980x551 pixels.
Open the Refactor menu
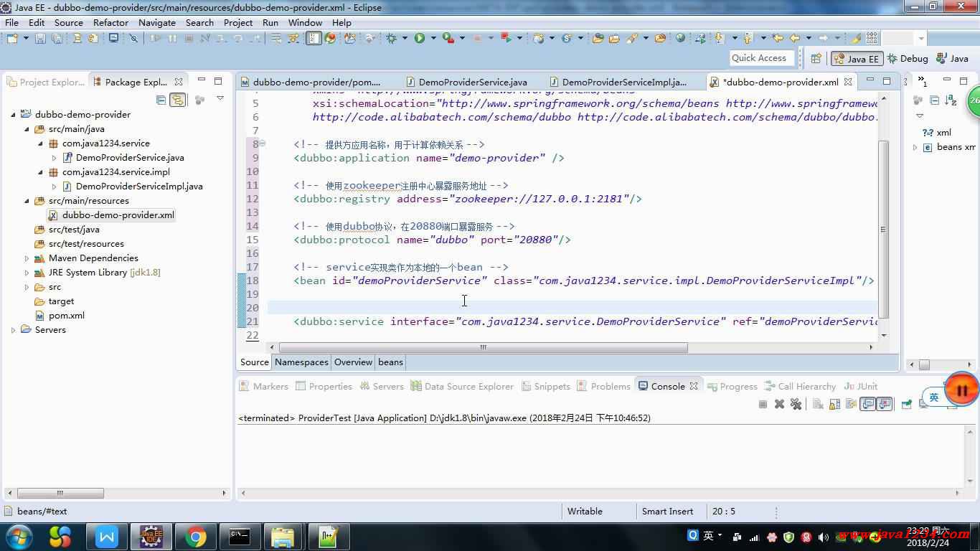[110, 22]
